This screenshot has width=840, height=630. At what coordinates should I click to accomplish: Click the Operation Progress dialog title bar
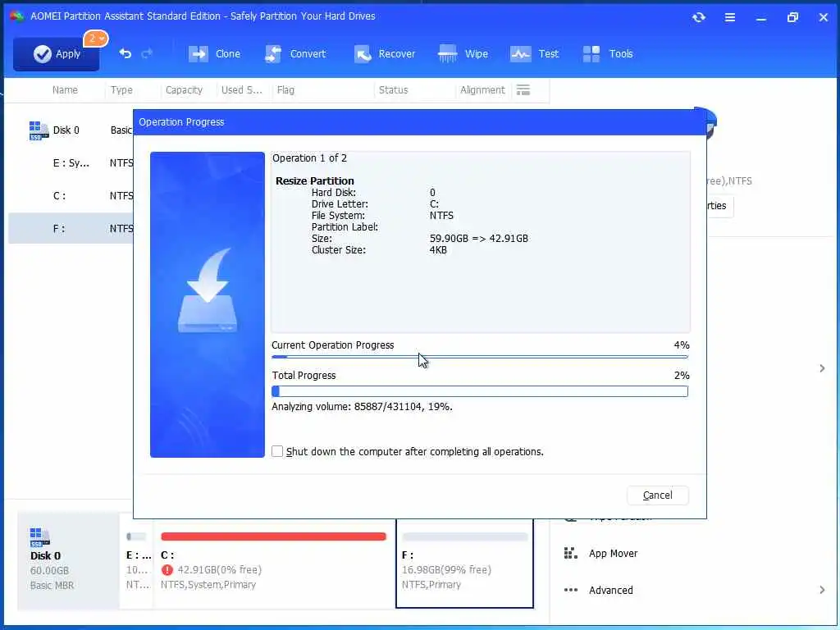click(x=419, y=122)
